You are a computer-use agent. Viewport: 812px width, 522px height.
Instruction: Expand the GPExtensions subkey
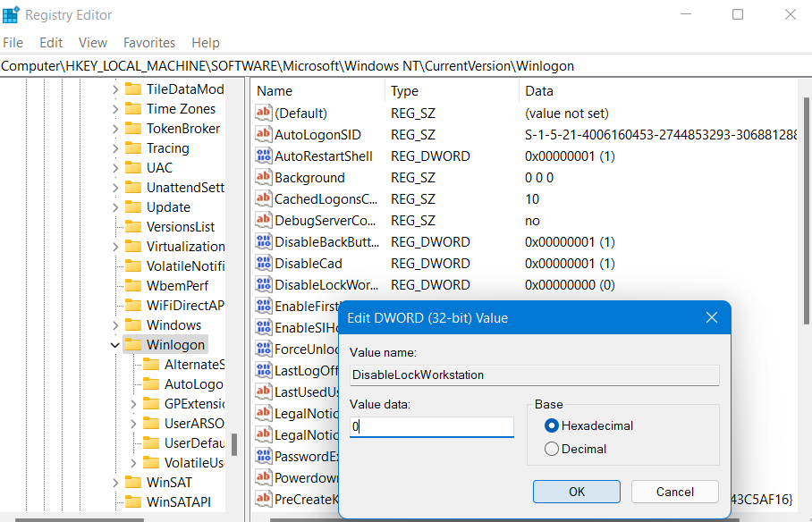click(x=133, y=404)
